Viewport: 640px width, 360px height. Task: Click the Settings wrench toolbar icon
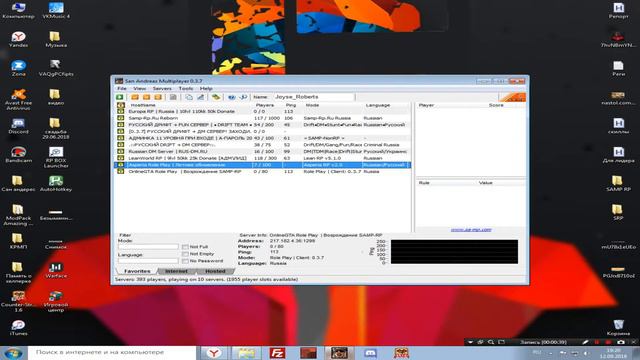click(243, 97)
